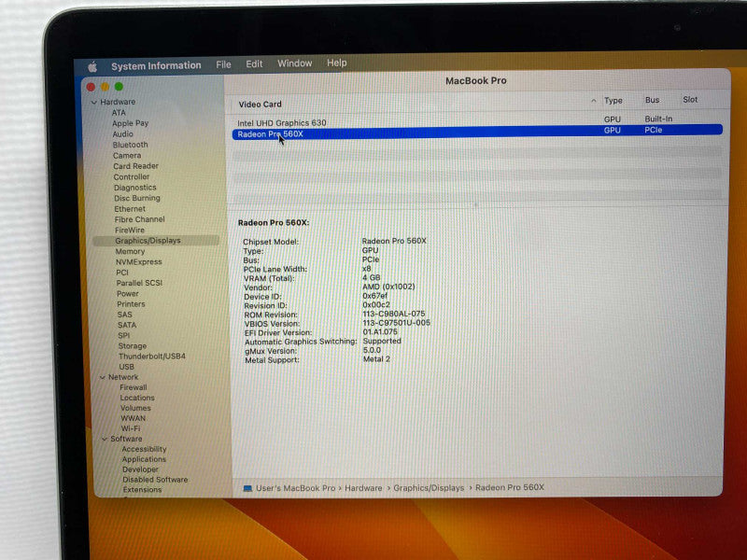
Task: Click Radeon Pro 560X in path bar
Action: [x=509, y=487]
